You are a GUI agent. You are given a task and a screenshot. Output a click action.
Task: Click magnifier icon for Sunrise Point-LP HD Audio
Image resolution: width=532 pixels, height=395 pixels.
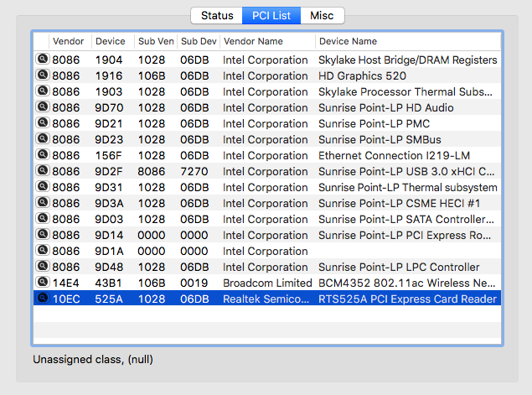(42, 107)
